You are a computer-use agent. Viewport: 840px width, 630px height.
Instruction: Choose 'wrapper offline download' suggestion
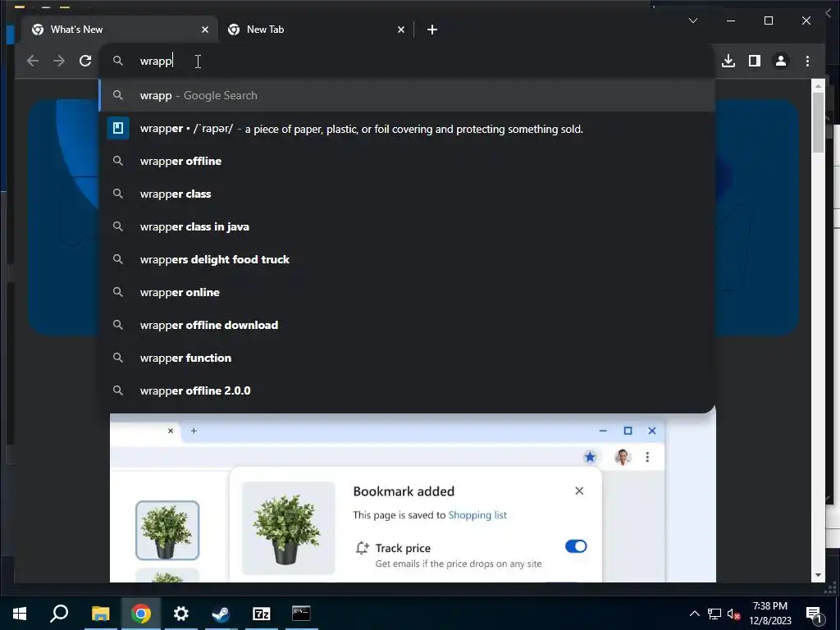coord(407,325)
